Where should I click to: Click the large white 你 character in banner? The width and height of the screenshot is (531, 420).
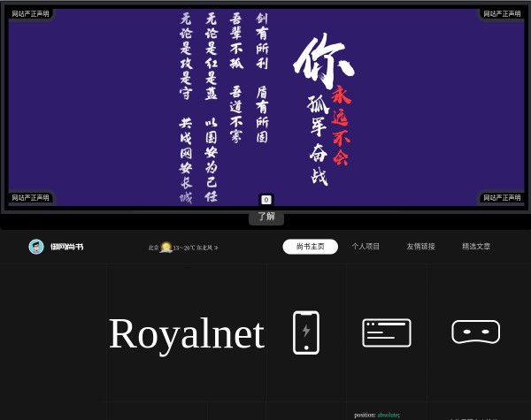click(x=323, y=62)
